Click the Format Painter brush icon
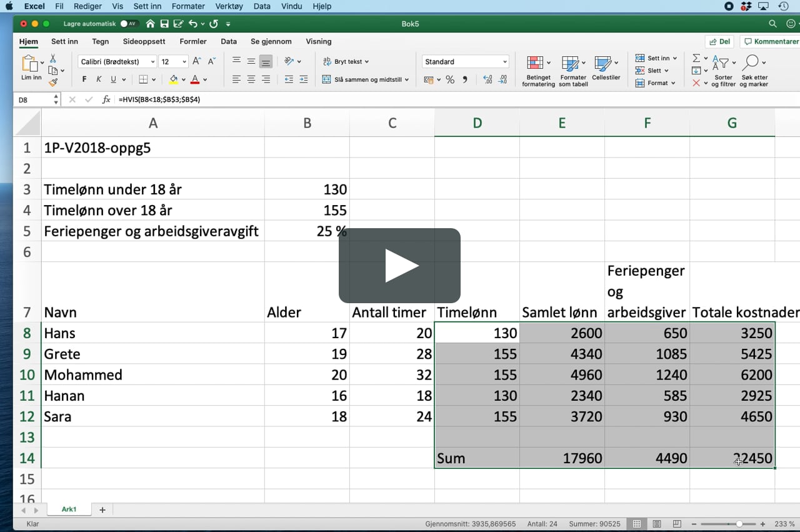 (x=53, y=82)
